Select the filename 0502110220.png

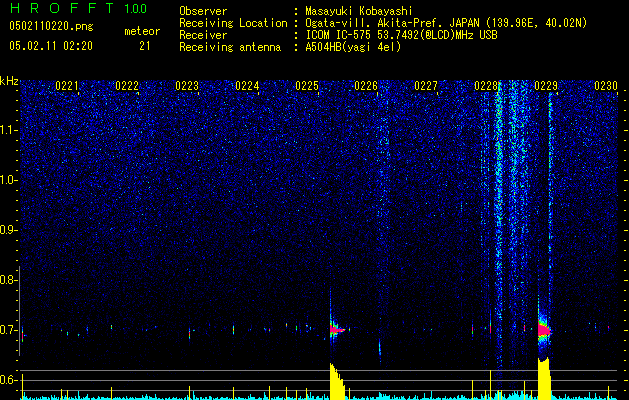51,26
